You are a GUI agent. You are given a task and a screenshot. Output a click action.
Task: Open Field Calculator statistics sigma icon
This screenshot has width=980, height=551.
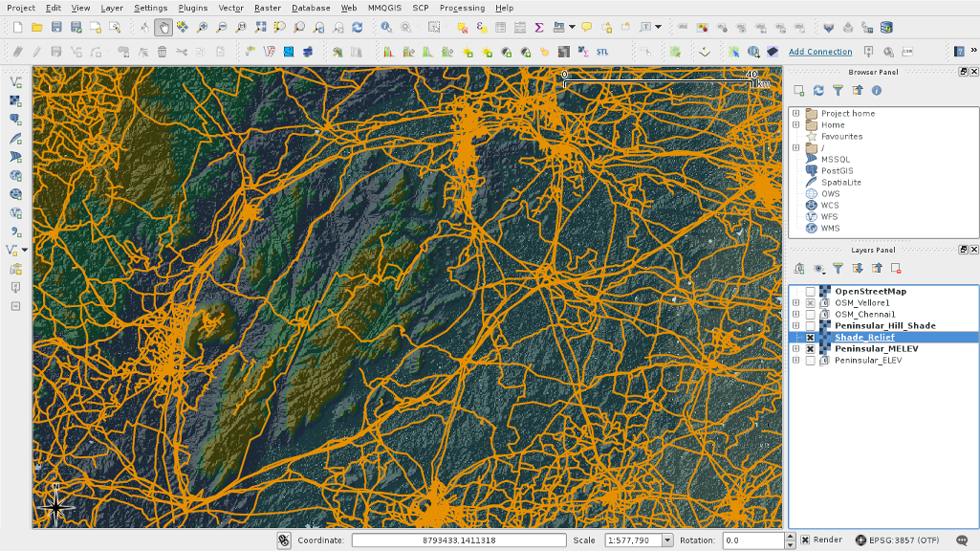point(539,28)
